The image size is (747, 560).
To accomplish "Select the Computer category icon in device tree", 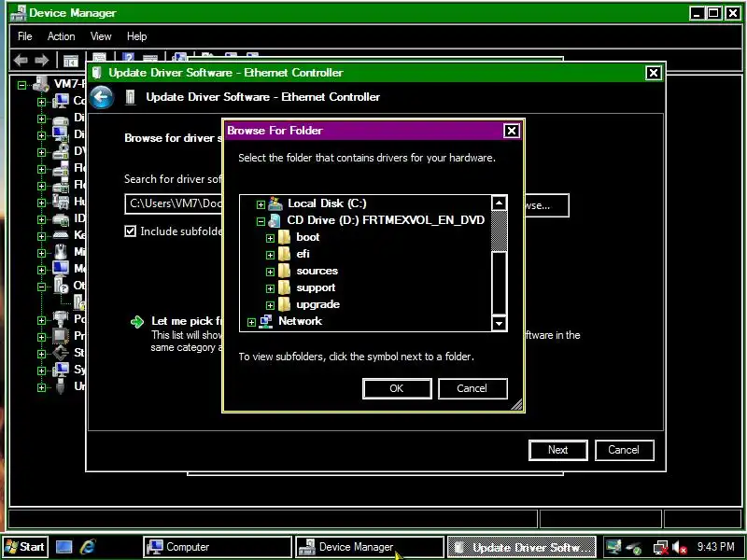I will pyautogui.click(x=61, y=101).
